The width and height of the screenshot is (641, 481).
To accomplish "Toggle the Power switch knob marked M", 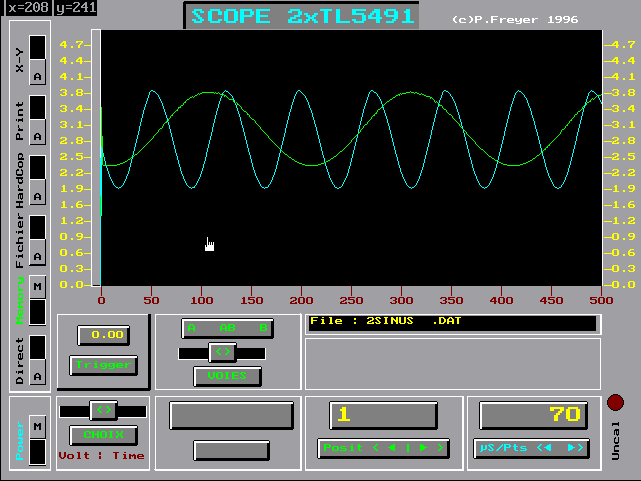I will pos(37,426).
